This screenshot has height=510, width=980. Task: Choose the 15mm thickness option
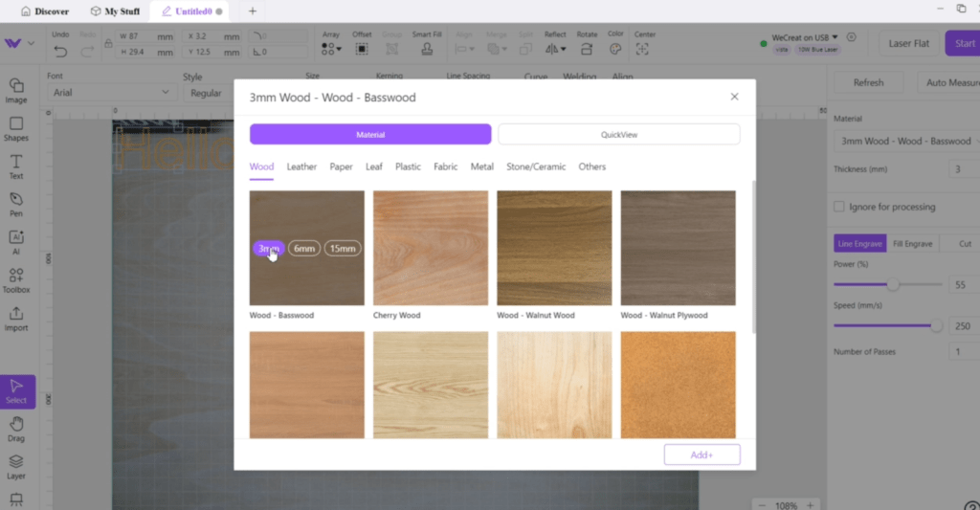pyautogui.click(x=343, y=249)
